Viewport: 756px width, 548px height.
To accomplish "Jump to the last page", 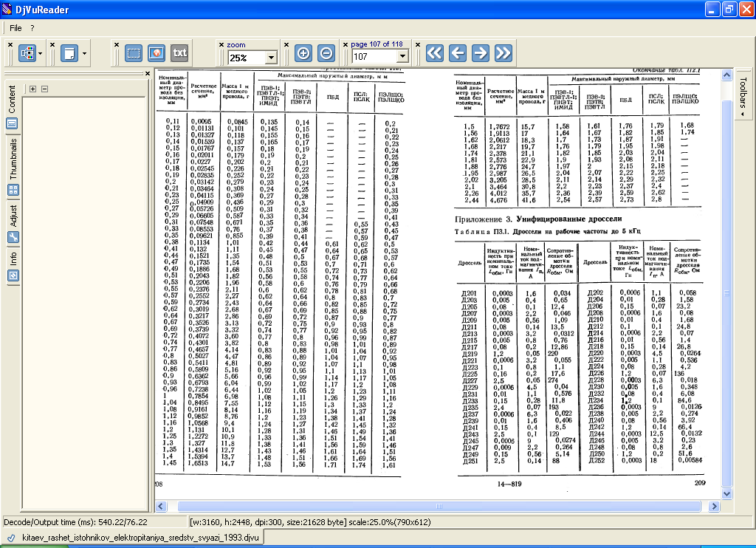I will (x=503, y=53).
